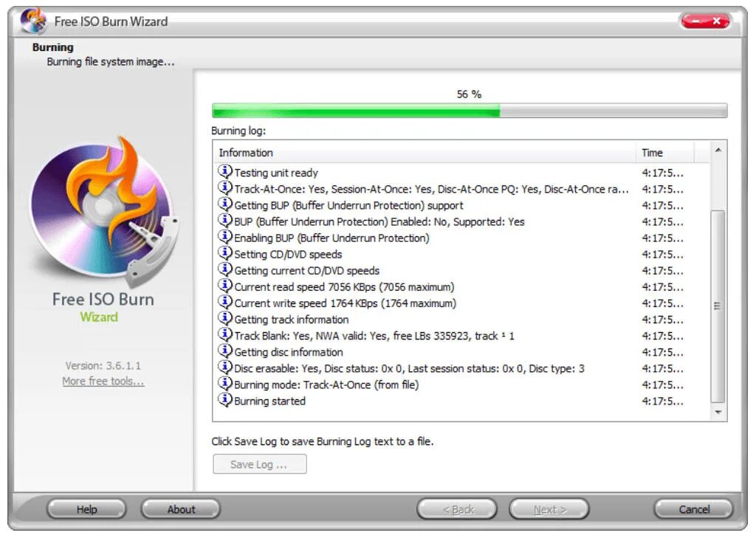Click the time cell of 'Burning started' row
Viewport: 756px width, 541px height.
pos(662,402)
